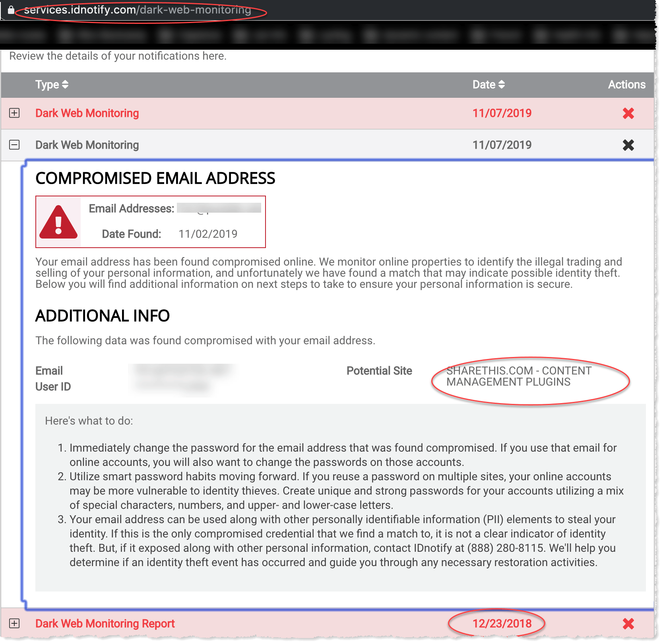The width and height of the screenshot is (663, 644).
Task: Click the Compromised Email Address heading
Action: [x=155, y=178]
